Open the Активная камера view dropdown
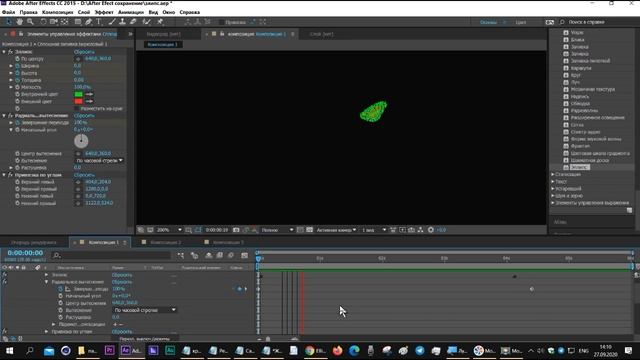Screen dimensions: 640x360 (336, 230)
